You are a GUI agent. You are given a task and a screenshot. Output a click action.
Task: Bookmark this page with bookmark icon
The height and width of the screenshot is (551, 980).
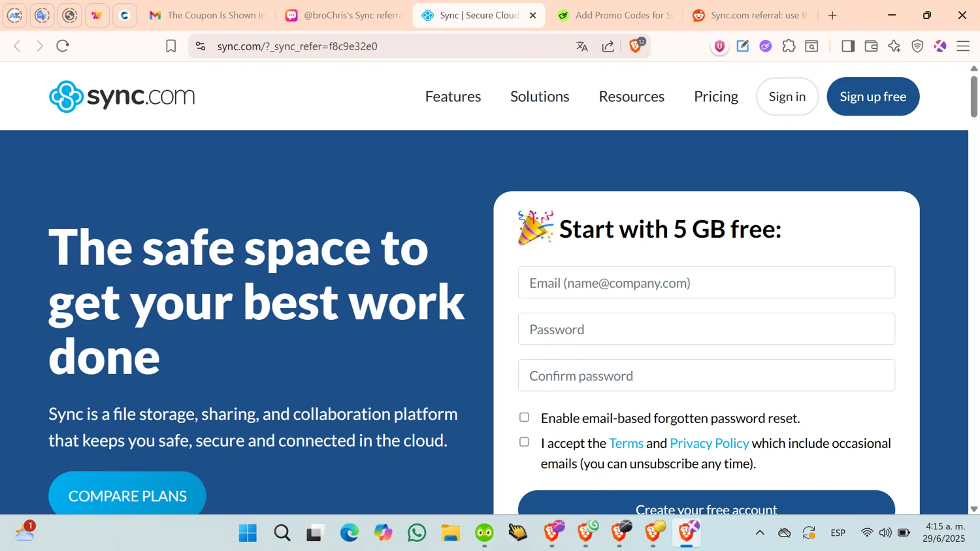click(x=171, y=46)
